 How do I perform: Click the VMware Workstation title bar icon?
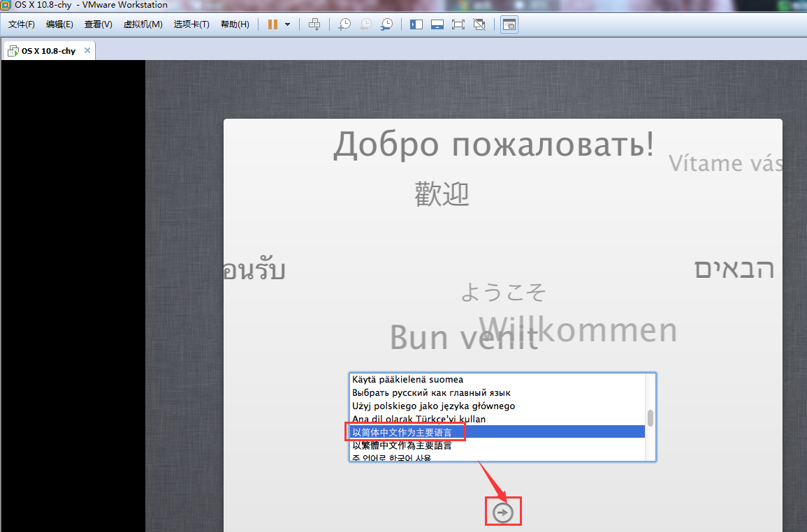[x=5, y=5]
